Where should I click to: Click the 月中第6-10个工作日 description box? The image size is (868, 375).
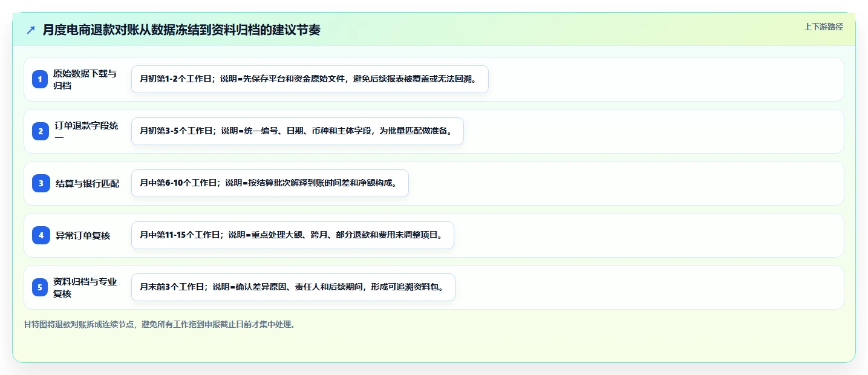[x=270, y=183]
